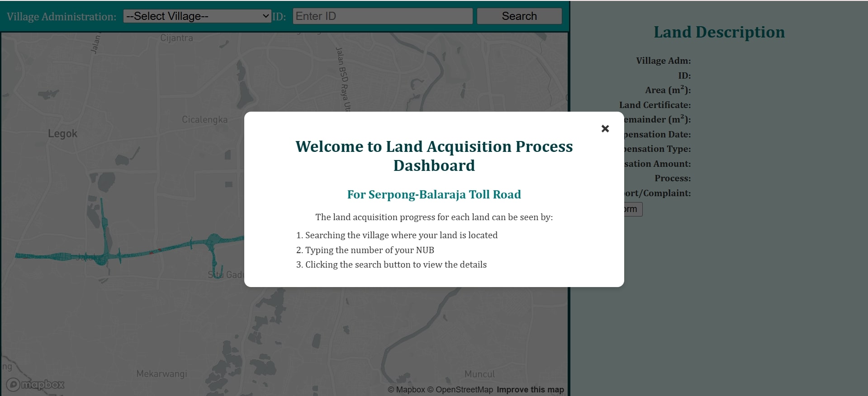Focus the Enter ID input field

pos(382,16)
